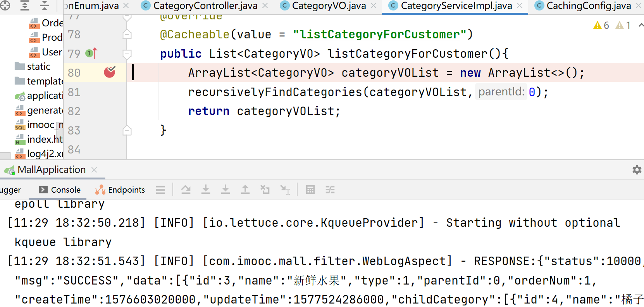Select the static folder in project tree
644x307 pixels.
click(33, 67)
